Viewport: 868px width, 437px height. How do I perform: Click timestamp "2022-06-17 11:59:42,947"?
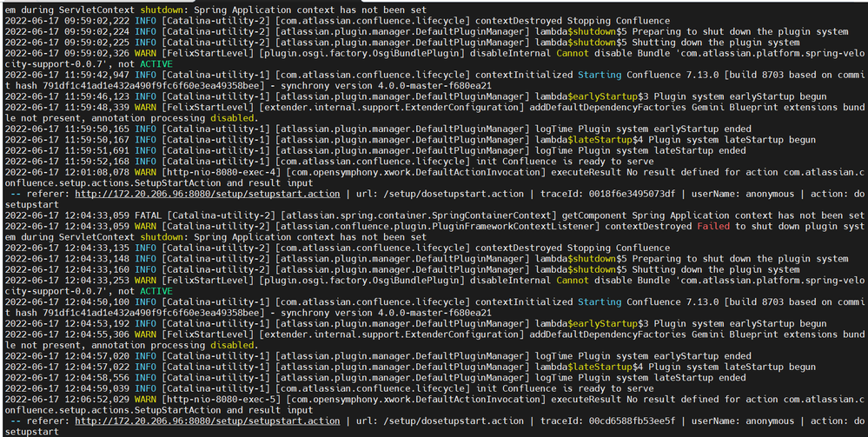[x=67, y=75]
